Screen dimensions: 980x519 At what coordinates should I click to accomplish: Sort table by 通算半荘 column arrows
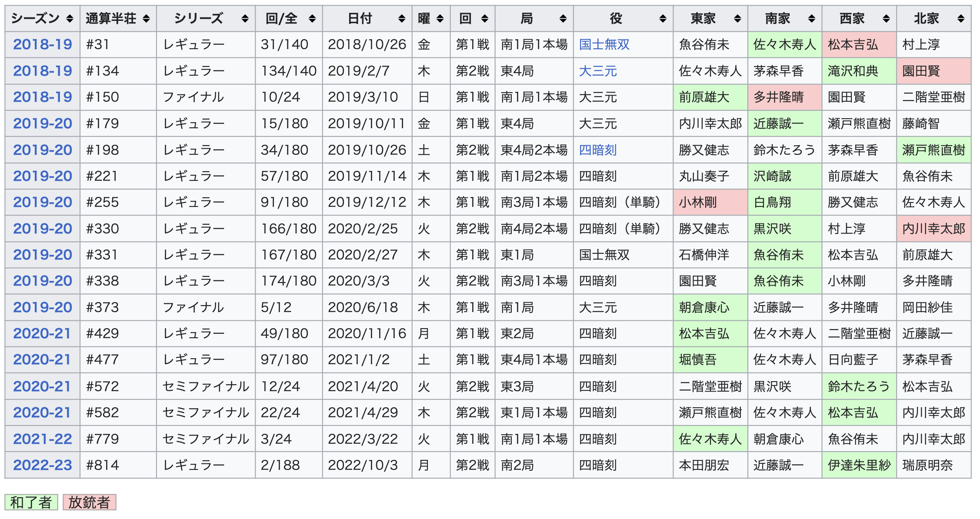coord(146,19)
